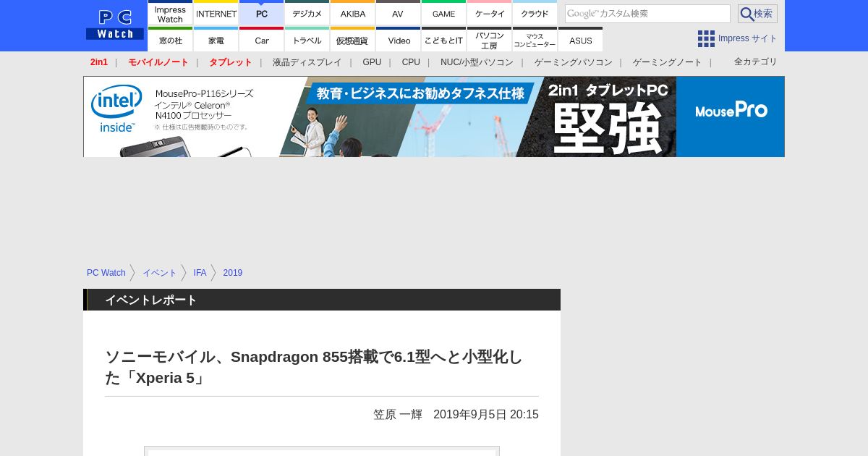The image size is (868, 456).
Task: Click the Xperia 5 article headline
Action: point(314,367)
